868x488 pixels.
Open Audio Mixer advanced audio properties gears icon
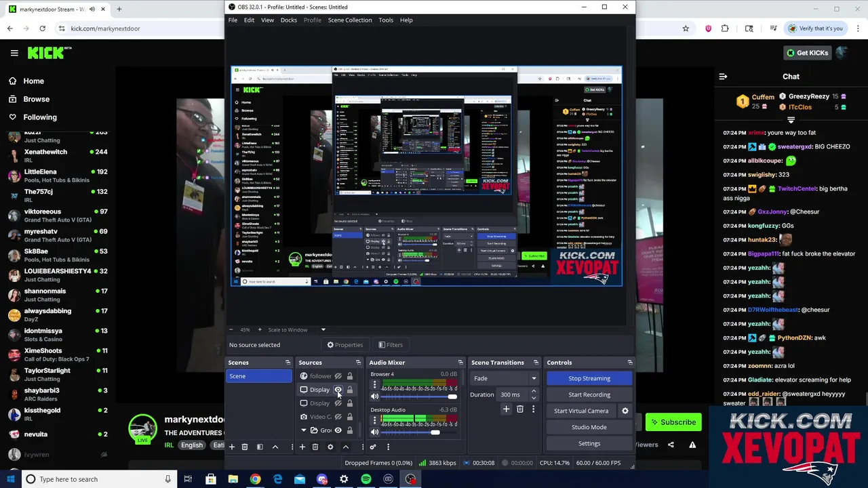tap(373, 447)
